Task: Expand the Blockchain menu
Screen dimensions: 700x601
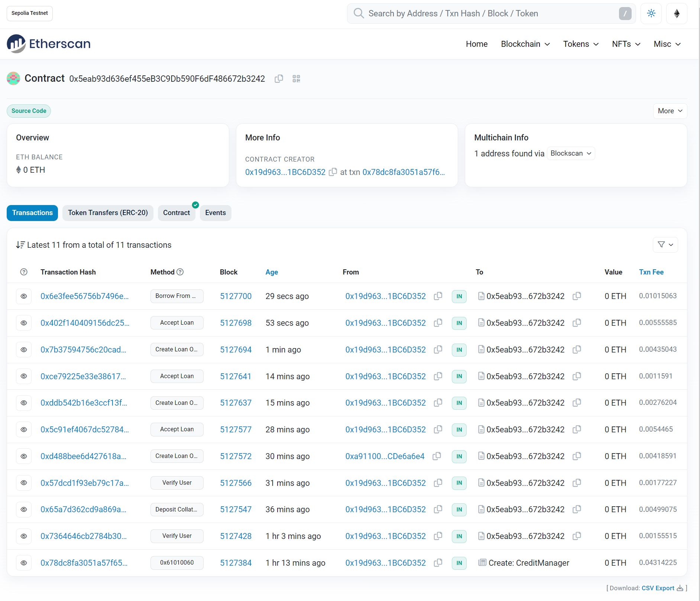Action: pos(525,44)
